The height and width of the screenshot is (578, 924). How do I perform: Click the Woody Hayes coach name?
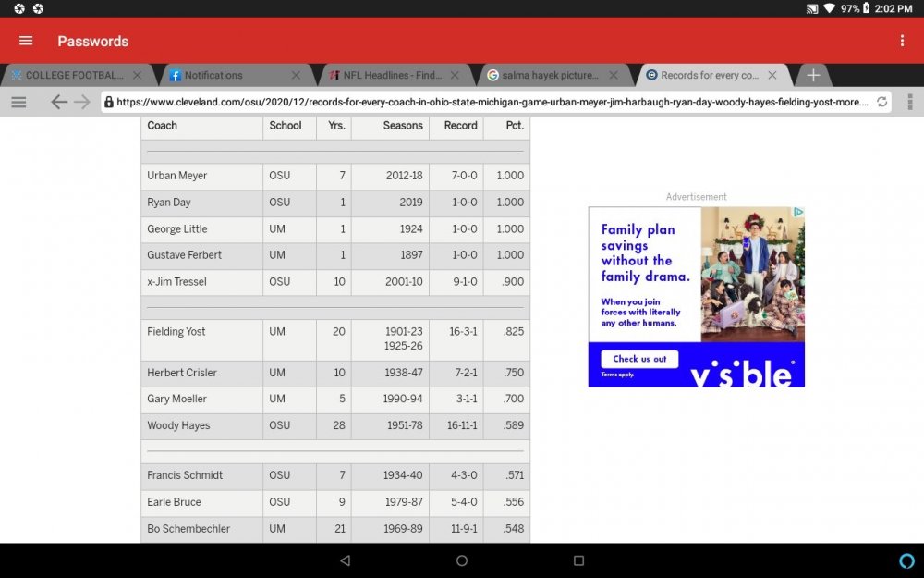coord(178,425)
